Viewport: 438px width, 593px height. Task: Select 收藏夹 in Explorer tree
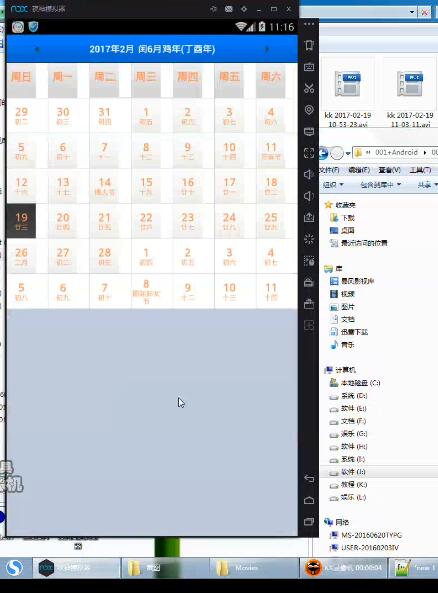[x=340, y=205]
